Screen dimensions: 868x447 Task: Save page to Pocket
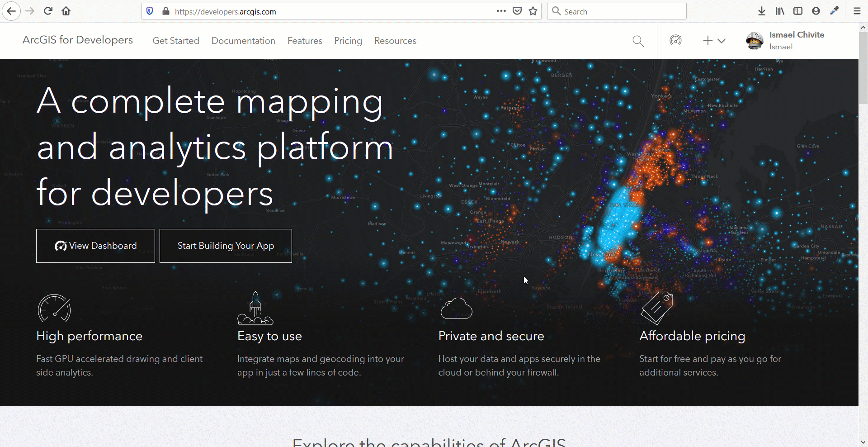(x=517, y=11)
